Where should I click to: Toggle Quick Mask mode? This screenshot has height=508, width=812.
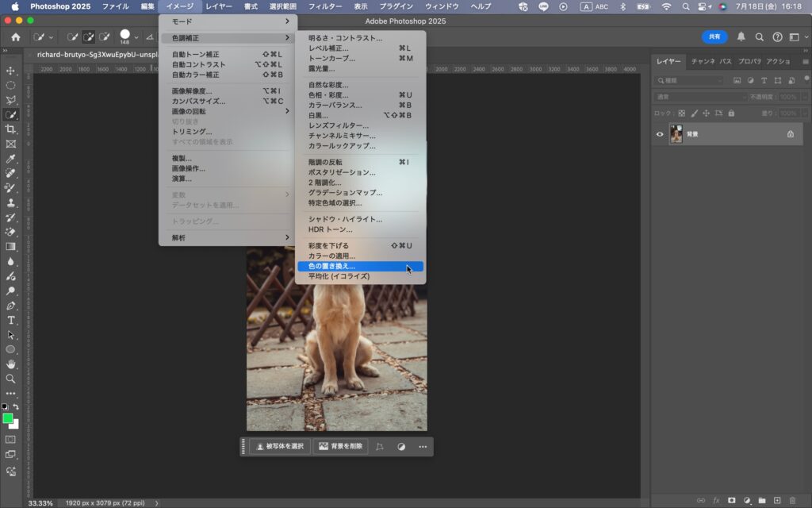10,440
